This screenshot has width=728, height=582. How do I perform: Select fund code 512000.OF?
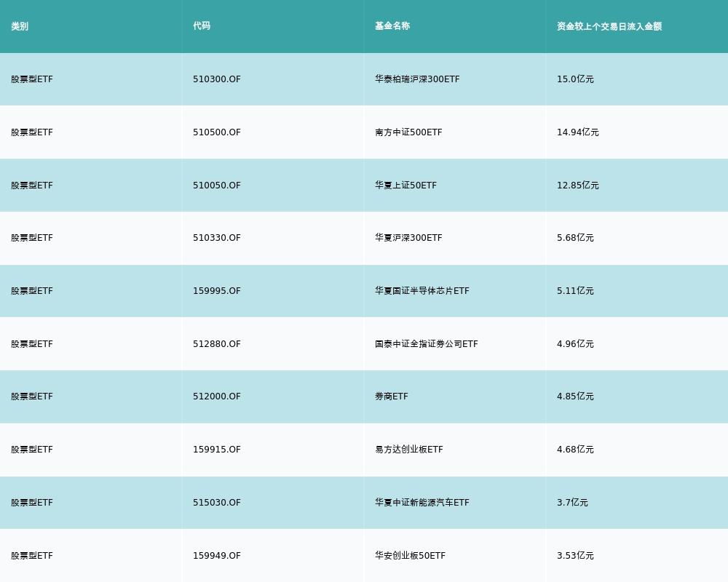pos(217,396)
